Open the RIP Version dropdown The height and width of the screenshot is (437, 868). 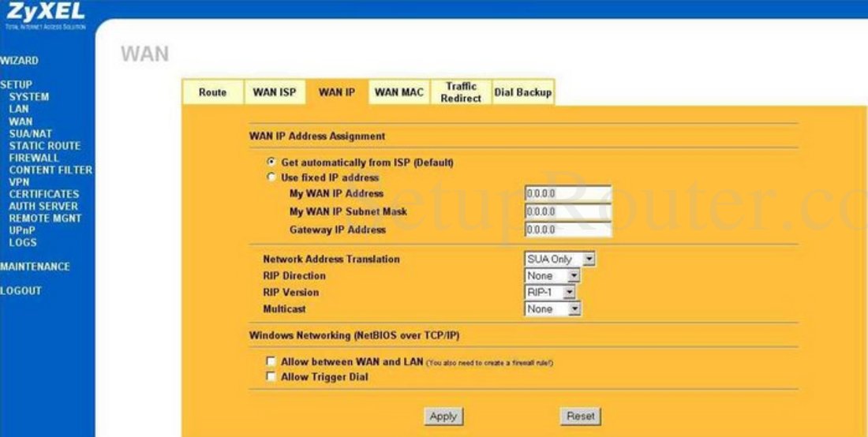[x=550, y=293]
